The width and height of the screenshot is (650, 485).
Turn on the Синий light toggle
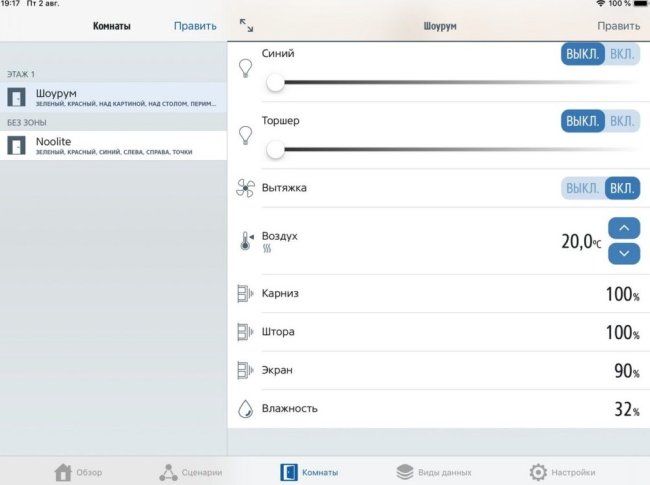click(x=621, y=54)
